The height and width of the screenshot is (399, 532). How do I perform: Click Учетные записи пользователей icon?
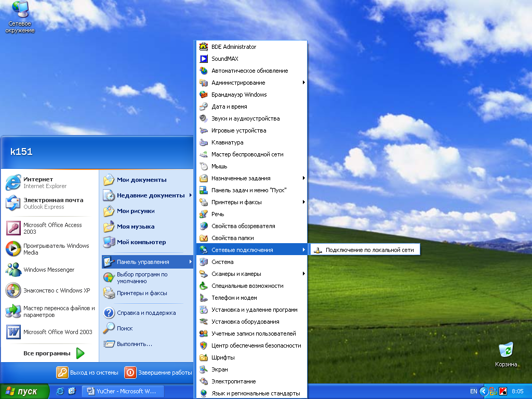coord(204,334)
